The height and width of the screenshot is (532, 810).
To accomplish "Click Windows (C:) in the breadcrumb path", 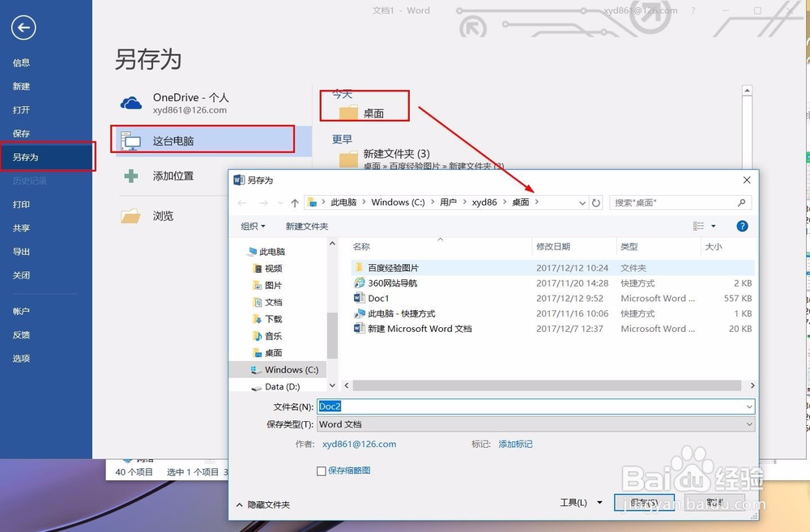I will [398, 202].
